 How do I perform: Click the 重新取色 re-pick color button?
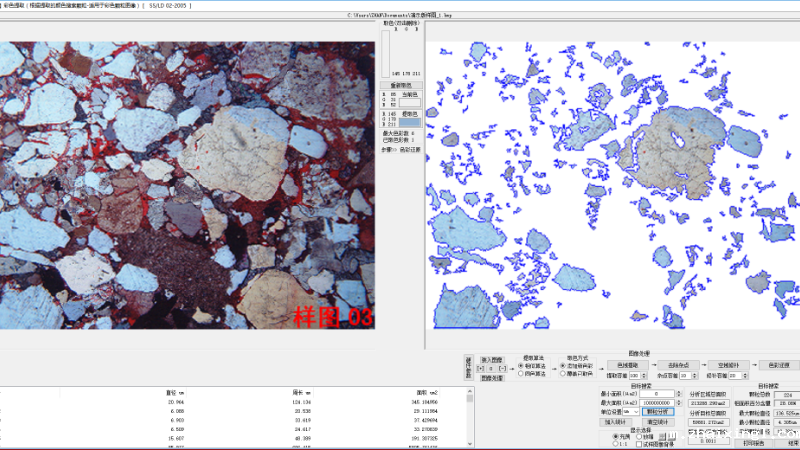(x=401, y=85)
